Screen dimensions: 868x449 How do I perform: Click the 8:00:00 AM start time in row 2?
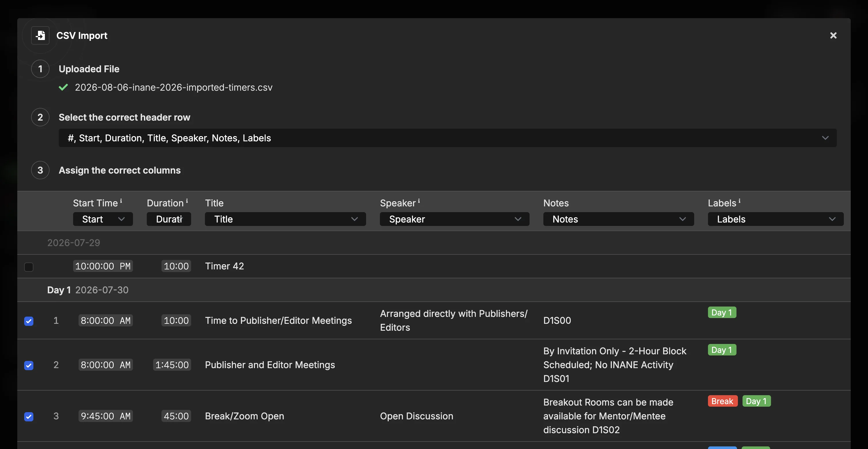coord(105,365)
